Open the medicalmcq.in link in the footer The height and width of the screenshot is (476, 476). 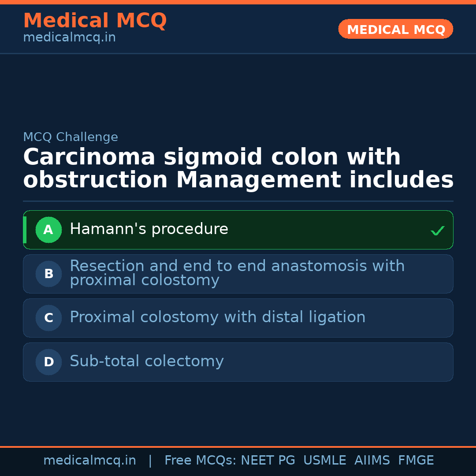89,461
